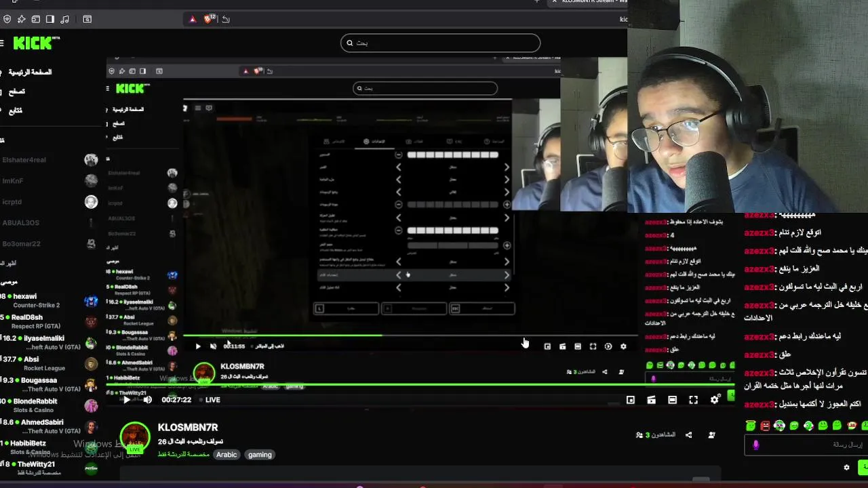Image resolution: width=868 pixels, height=488 pixels.
Task: Open the Brave Shields lion icon
Action: click(x=208, y=19)
